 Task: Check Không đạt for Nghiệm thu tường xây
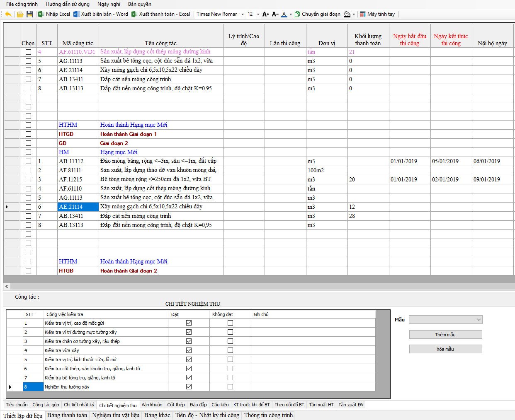tap(230, 387)
